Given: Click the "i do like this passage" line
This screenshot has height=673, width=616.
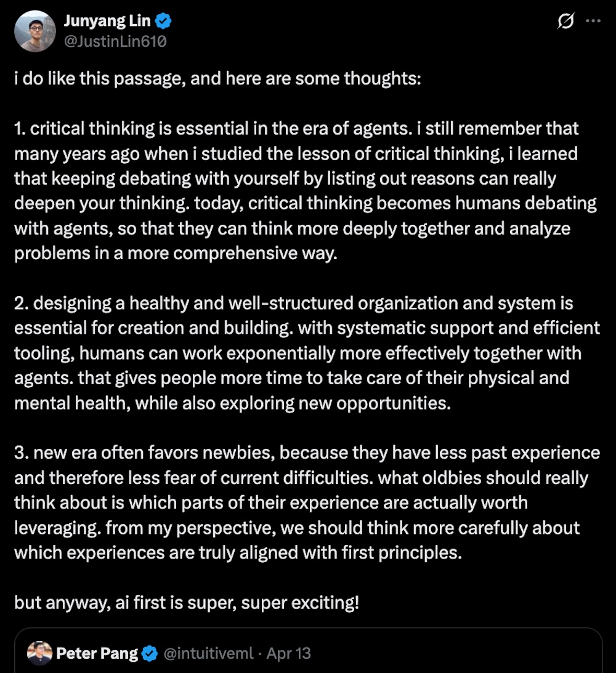Looking at the screenshot, I should click(x=217, y=79).
